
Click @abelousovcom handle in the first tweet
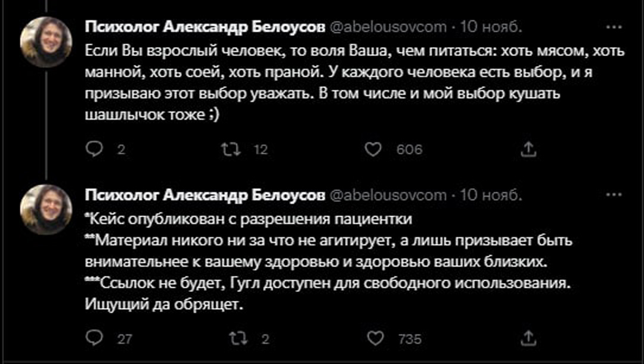coord(388,27)
